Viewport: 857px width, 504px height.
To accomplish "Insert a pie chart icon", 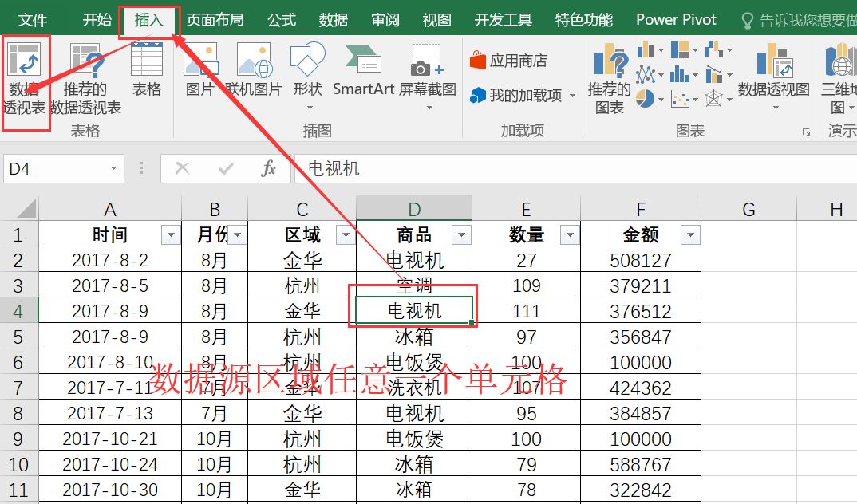I will [x=646, y=99].
